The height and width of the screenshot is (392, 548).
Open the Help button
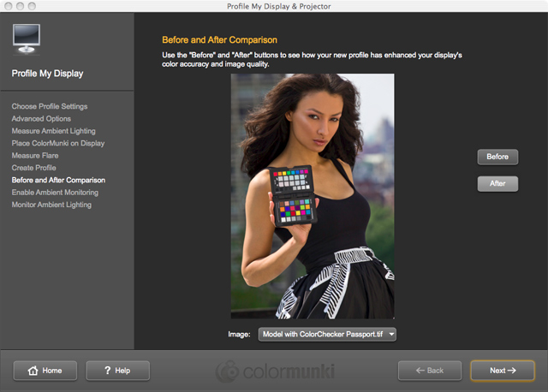(118, 371)
